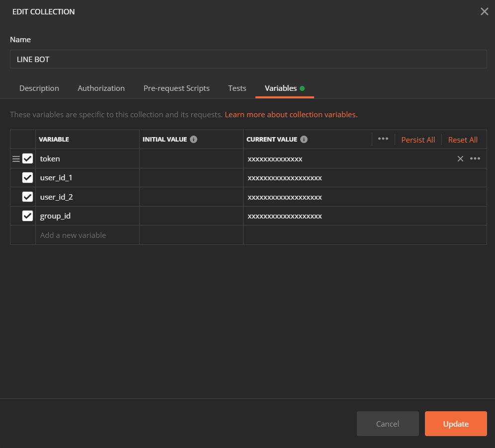Open Learn more about collection variables link
The image size is (495, 448).
(291, 115)
